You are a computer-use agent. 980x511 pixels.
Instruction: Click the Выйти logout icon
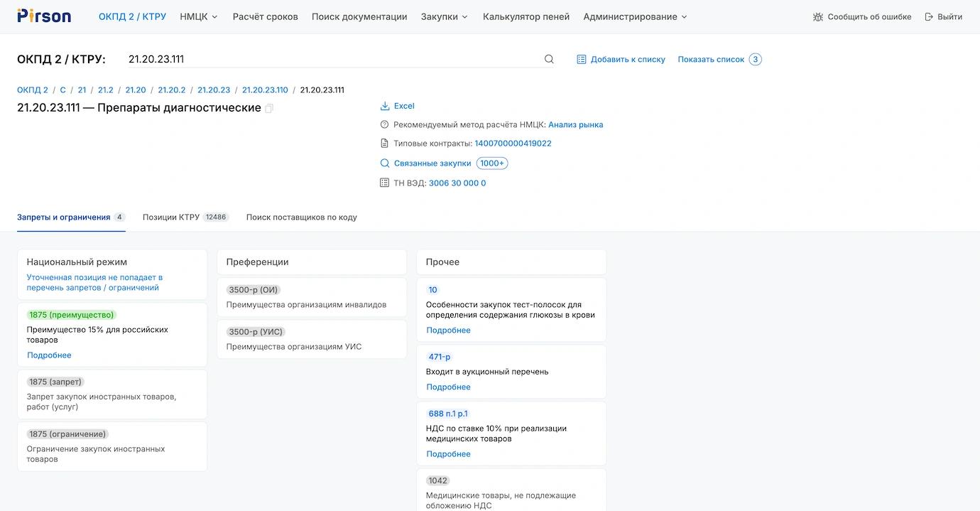929,17
